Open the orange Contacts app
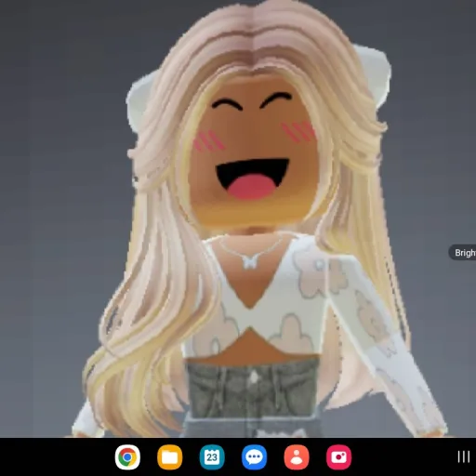This screenshot has width=476, height=476. [297, 457]
